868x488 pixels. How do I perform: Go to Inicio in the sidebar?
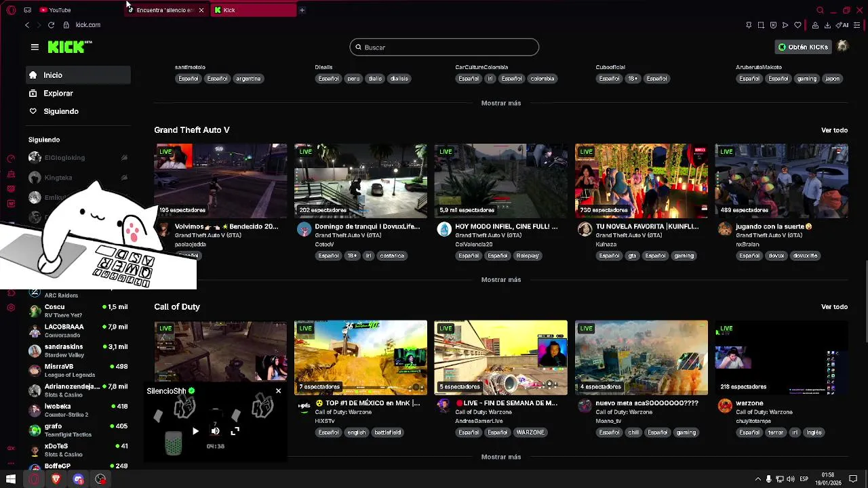click(x=79, y=75)
